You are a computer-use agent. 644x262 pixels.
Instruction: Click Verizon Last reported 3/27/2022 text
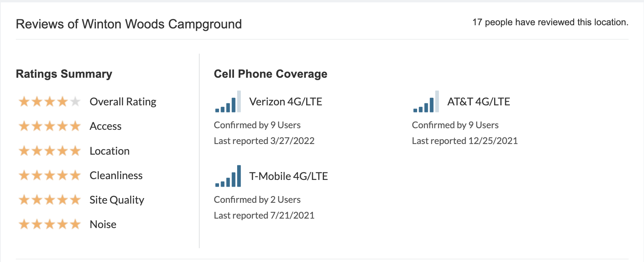pyautogui.click(x=264, y=141)
